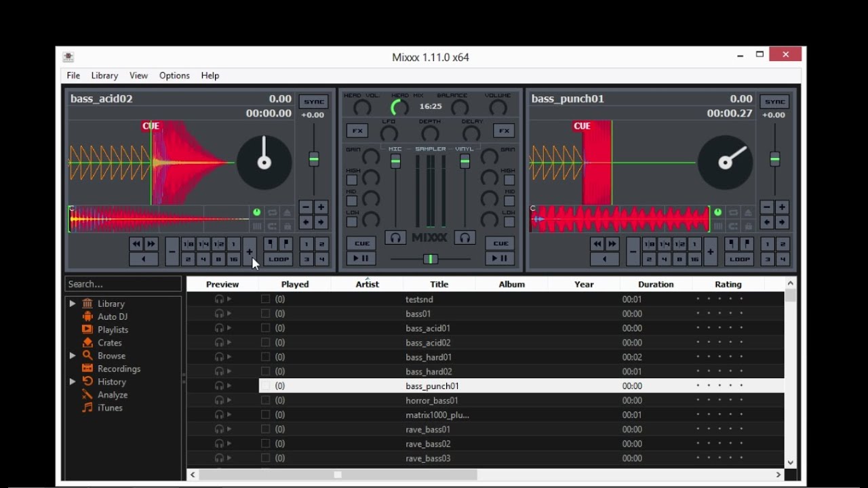Toggle left channel LOW kill box
The image size is (868, 488).
click(352, 222)
